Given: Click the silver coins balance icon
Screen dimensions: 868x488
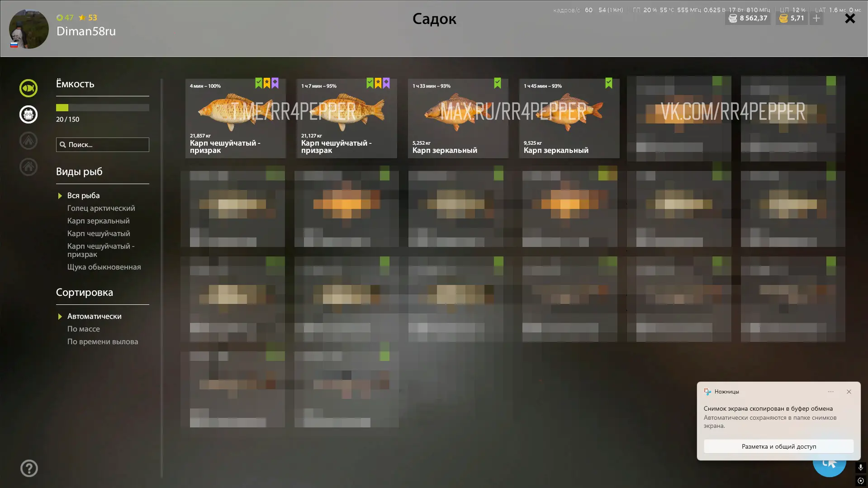Looking at the screenshot, I should (x=733, y=19).
